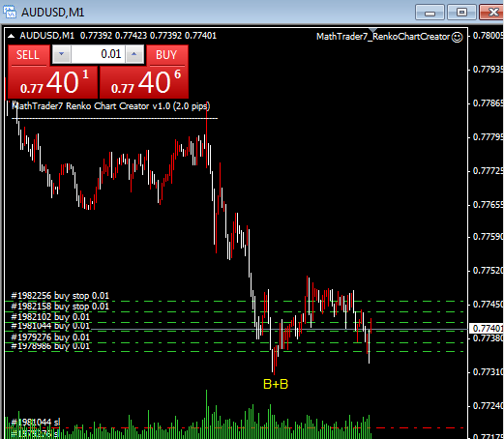504x439 pixels.
Task: Click the chart shift triangle marker at the top
Action: (x=372, y=30)
